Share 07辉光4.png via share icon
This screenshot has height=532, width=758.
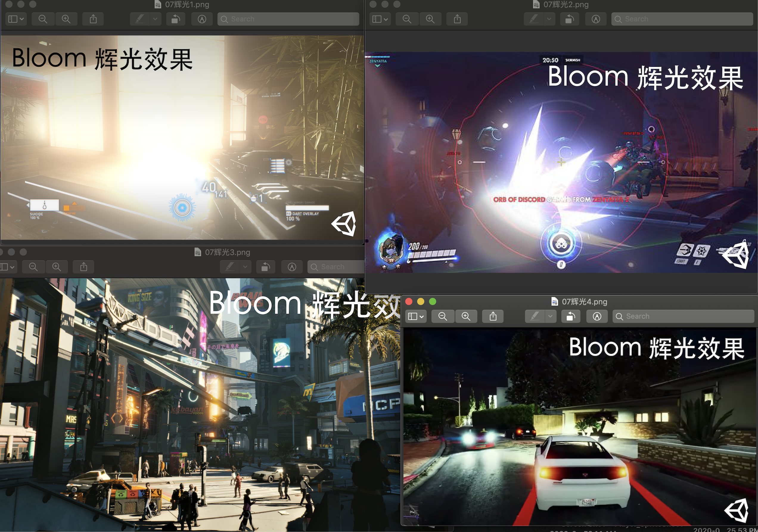[x=493, y=317]
